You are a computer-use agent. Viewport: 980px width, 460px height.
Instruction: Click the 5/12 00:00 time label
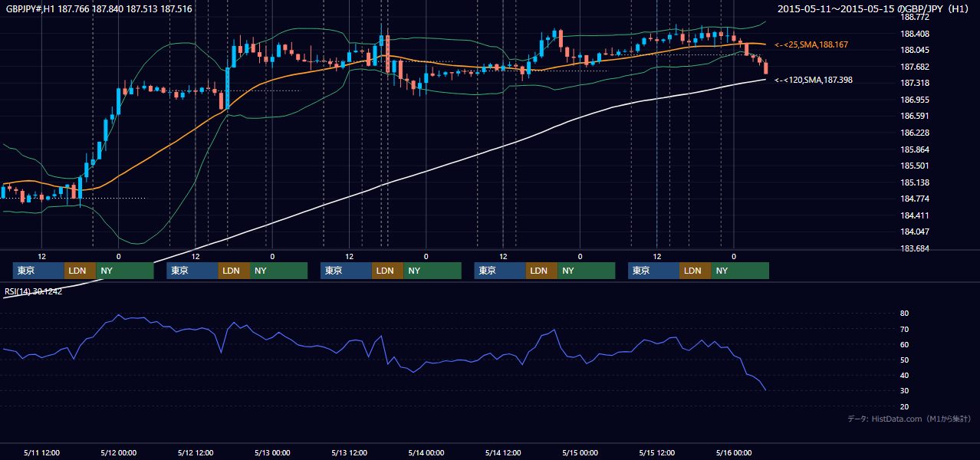pos(118,452)
